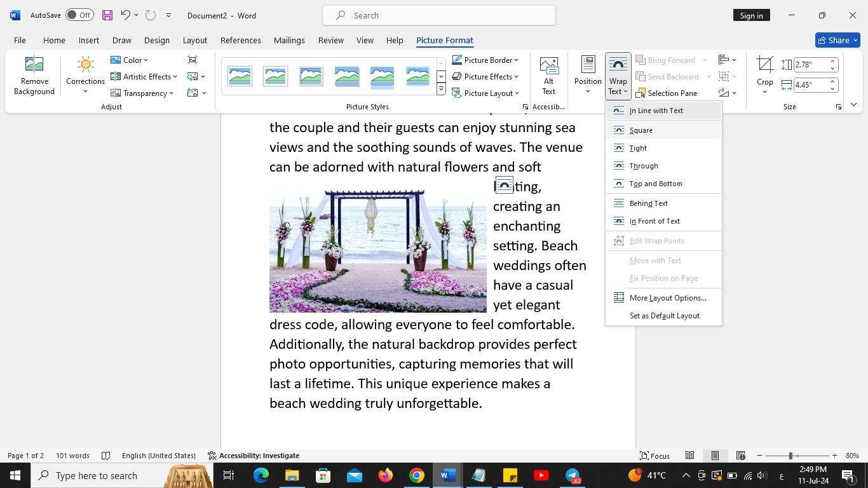The width and height of the screenshot is (868, 488).
Task: Switch to Focus mode
Action: click(x=655, y=456)
